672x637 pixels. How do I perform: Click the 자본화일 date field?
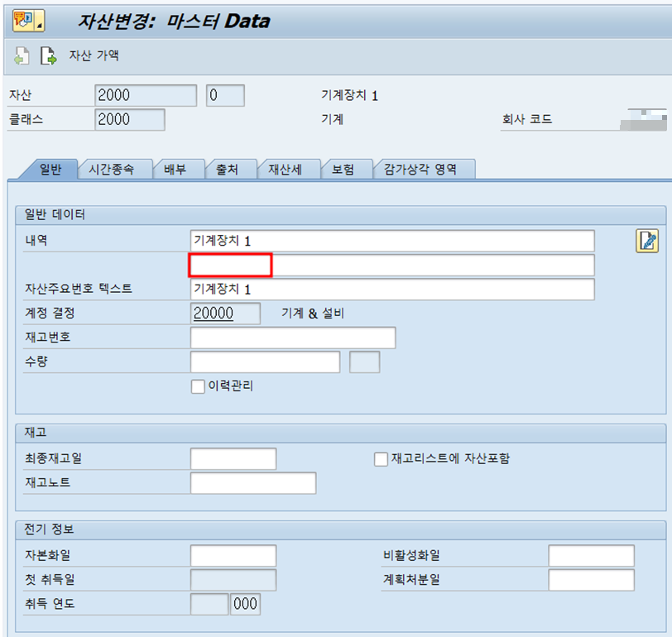(x=233, y=556)
